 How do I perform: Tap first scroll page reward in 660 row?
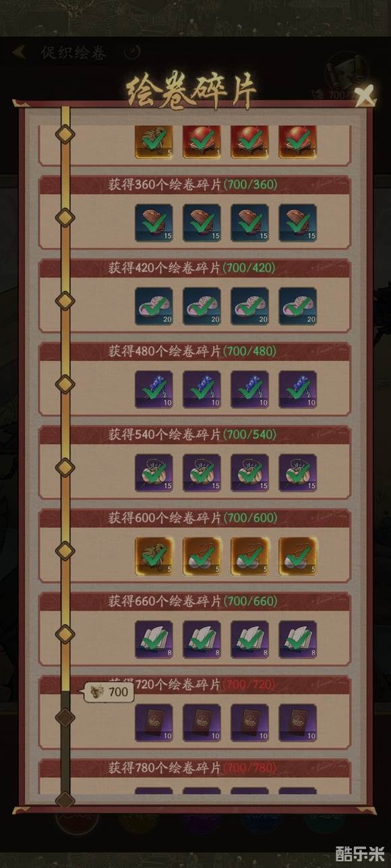coord(154,640)
